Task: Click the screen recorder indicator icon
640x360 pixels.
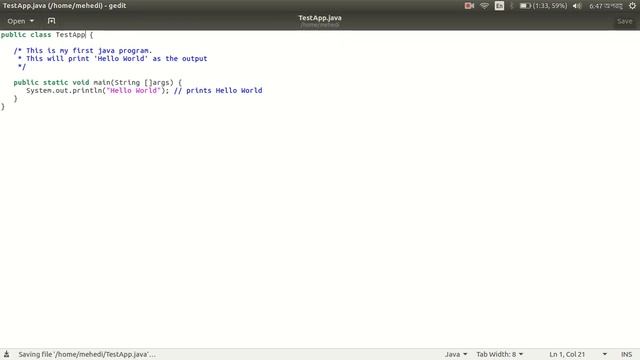Action: (x=469, y=6)
